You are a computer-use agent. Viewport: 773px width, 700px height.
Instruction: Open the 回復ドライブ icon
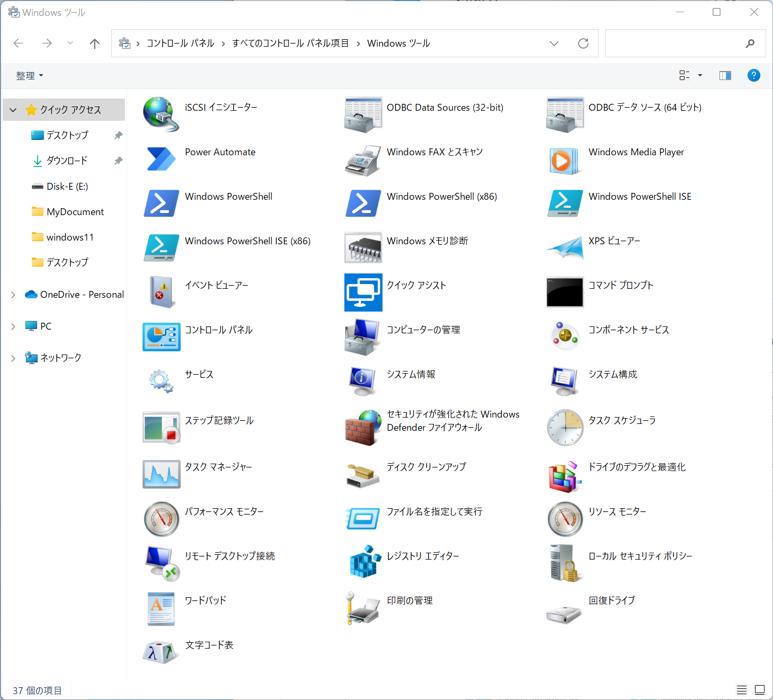click(565, 615)
